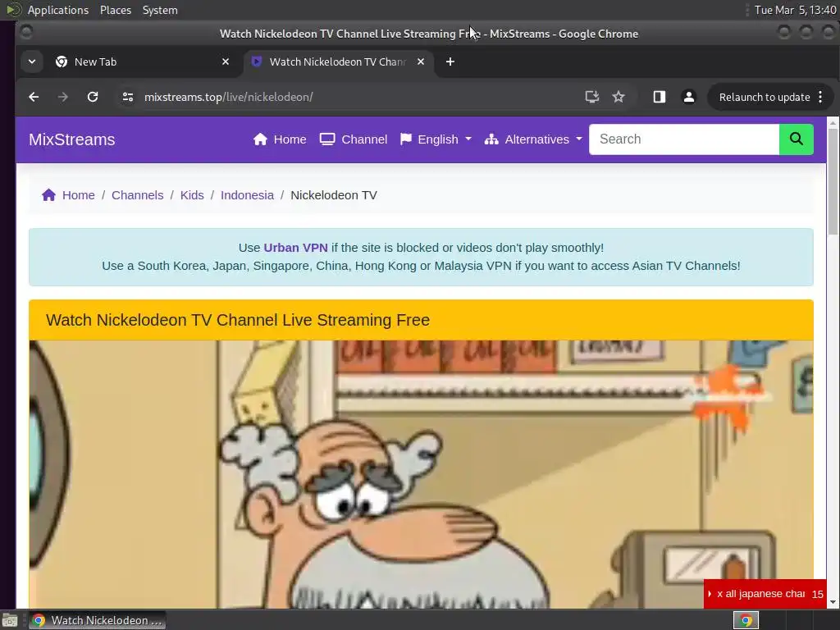Open the System menu
Viewport: 840px width, 630px height.
coord(160,10)
